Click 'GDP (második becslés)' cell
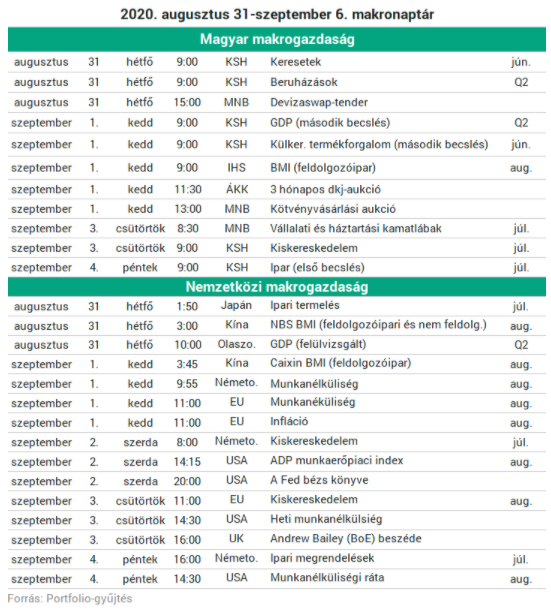551x612 pixels. click(330, 123)
